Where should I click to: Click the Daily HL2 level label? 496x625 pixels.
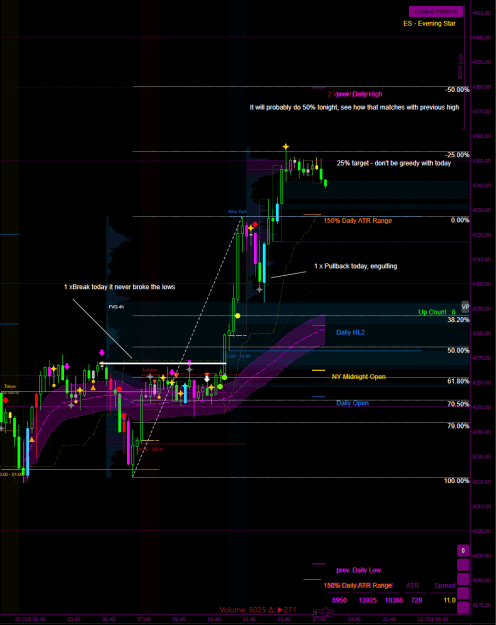(x=350, y=332)
